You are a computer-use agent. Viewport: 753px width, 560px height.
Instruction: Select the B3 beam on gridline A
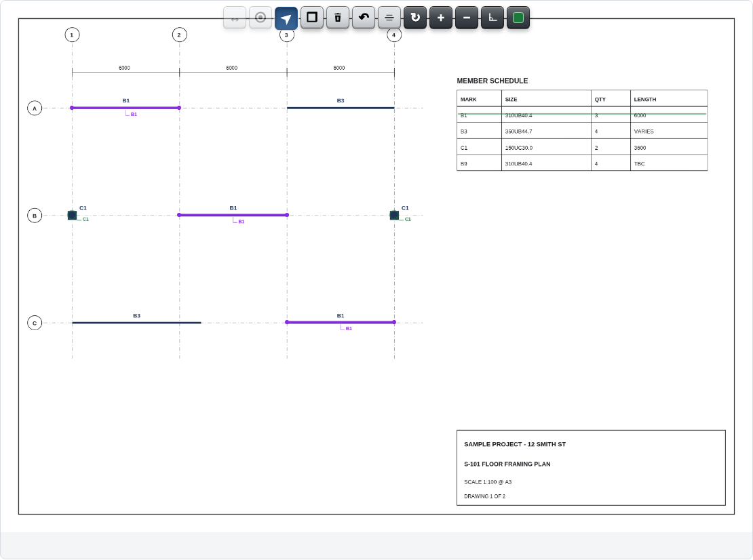click(341, 108)
